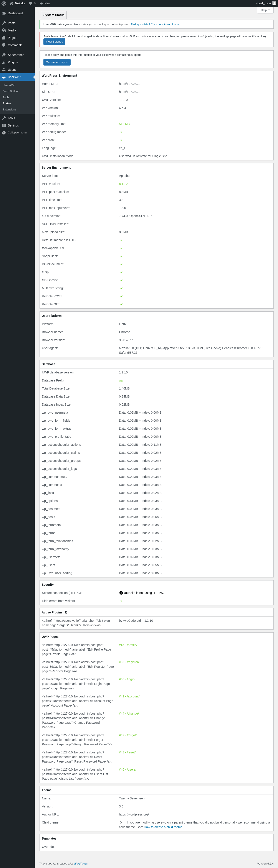Open the New content dropdown
Screen dimensions: 278x868
click(45, 3)
